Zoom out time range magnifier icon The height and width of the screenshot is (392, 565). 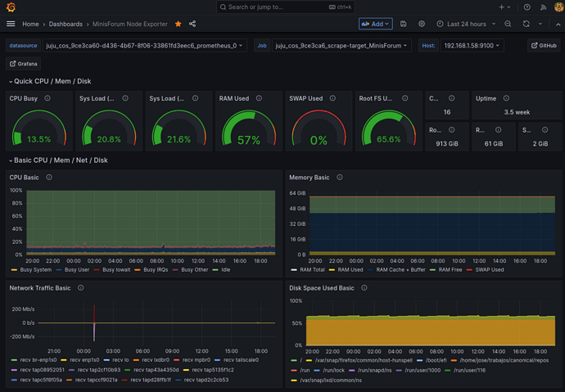[508, 24]
